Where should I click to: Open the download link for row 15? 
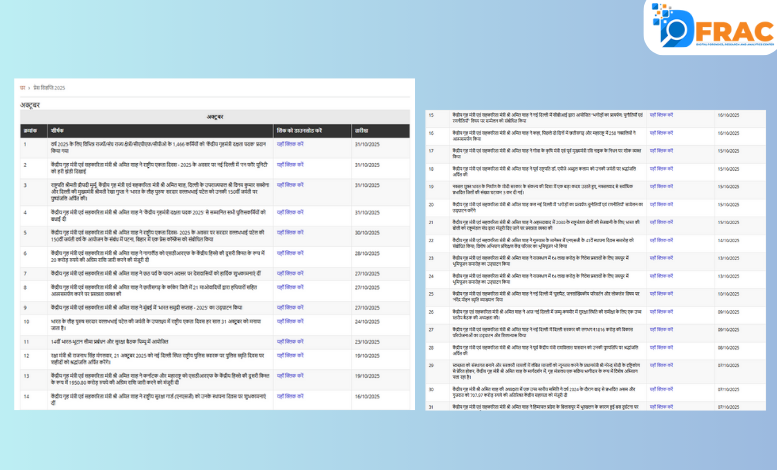pos(661,115)
